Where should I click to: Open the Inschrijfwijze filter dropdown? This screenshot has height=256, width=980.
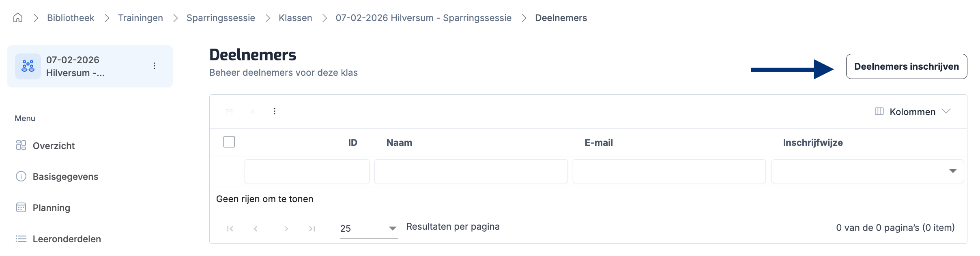[867, 171]
